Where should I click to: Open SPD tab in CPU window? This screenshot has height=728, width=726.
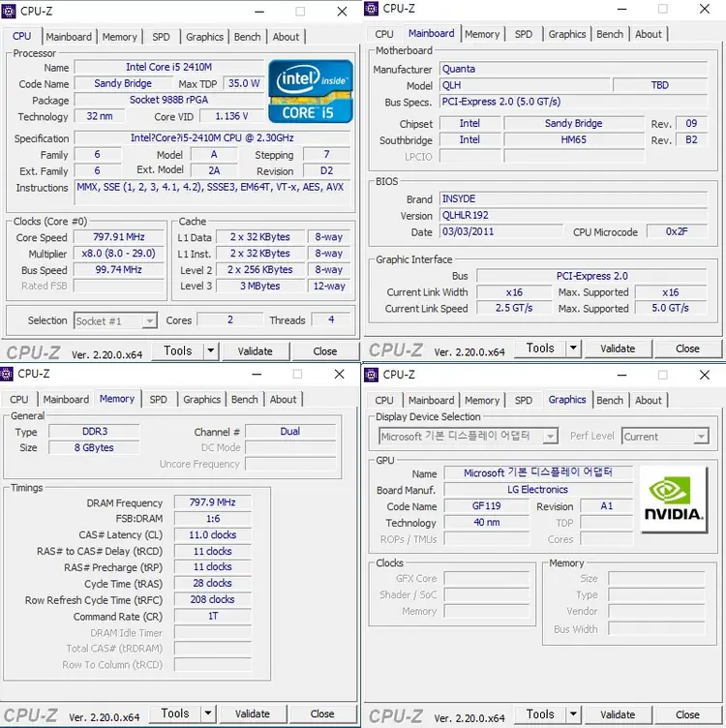tap(161, 37)
